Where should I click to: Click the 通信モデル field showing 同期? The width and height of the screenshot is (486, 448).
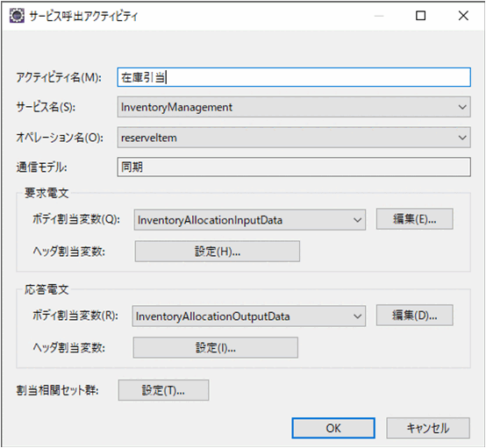[294, 167]
